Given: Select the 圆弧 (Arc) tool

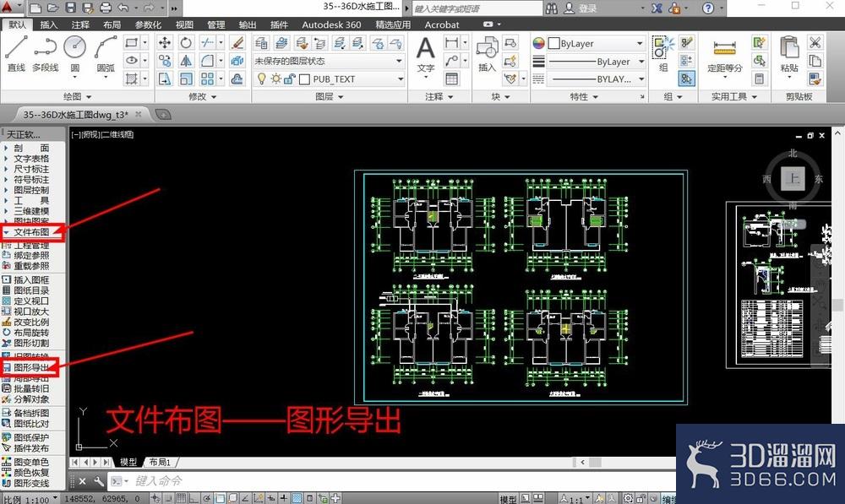Looking at the screenshot, I should (x=106, y=53).
